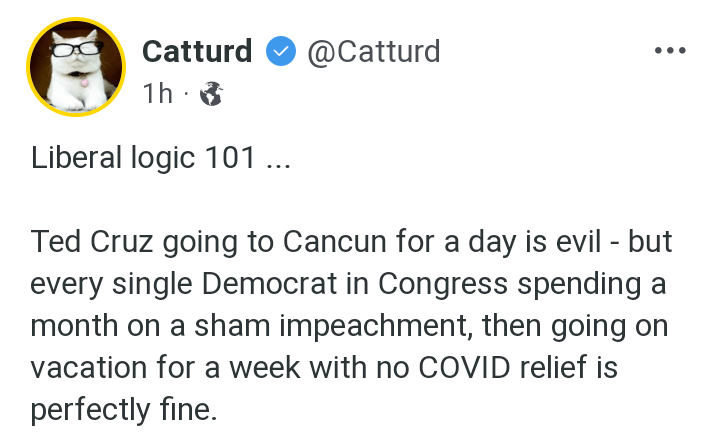Click the 1h post timestamp
The image size is (718, 448).
(x=158, y=94)
